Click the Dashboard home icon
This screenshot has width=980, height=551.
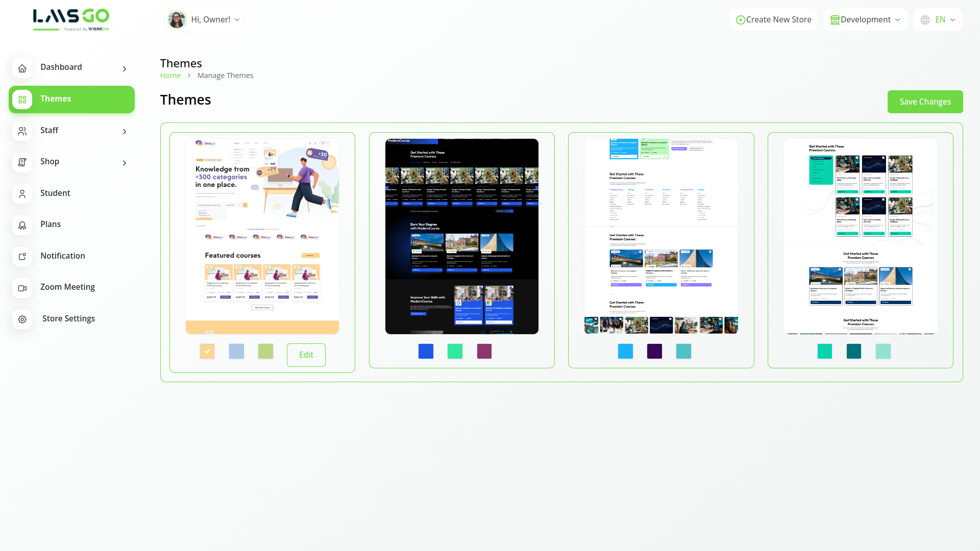tap(22, 68)
